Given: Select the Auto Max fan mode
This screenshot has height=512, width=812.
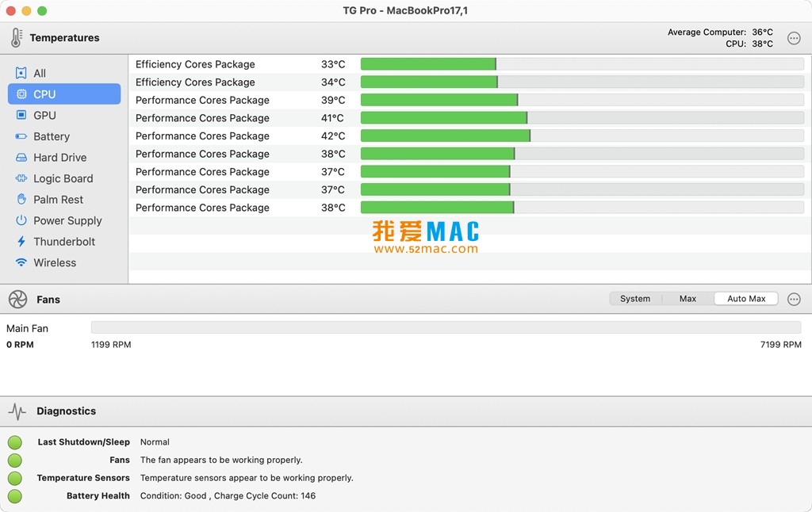Looking at the screenshot, I should [746, 299].
